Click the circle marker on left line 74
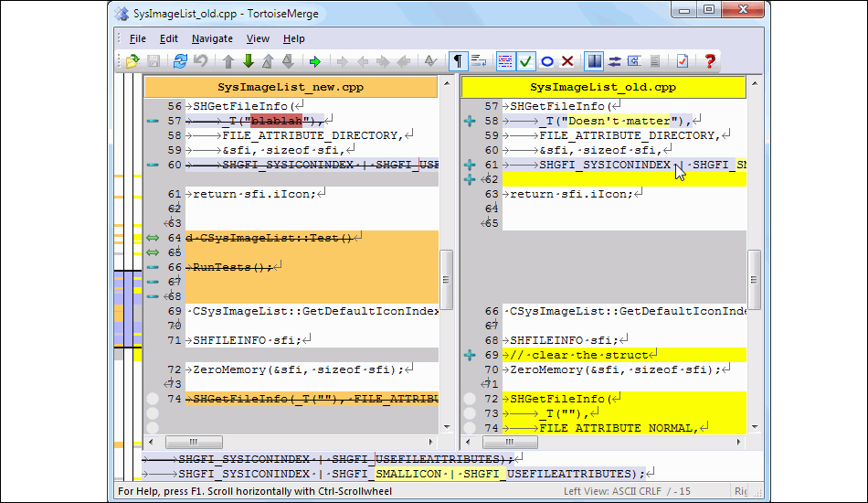This screenshot has height=503, width=868. [x=153, y=399]
